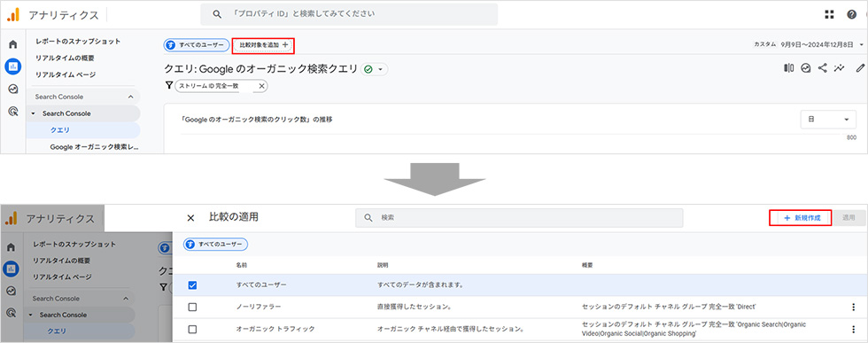Click 比較対象を追加 + button
Viewport: 868px width, 343px height.
click(x=263, y=45)
